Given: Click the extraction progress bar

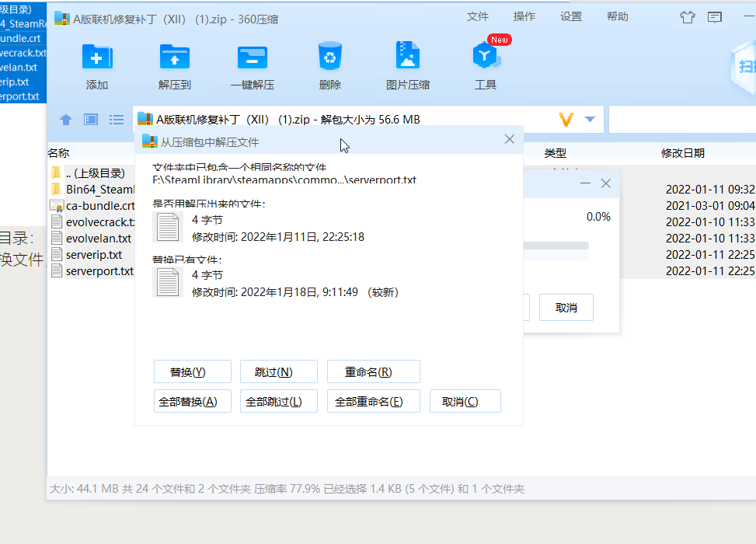Looking at the screenshot, I should coord(556,246).
